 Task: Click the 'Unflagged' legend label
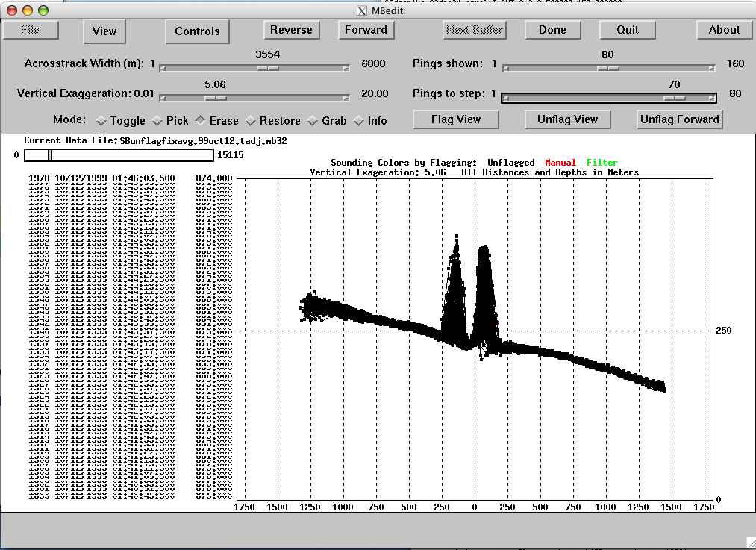click(x=511, y=163)
